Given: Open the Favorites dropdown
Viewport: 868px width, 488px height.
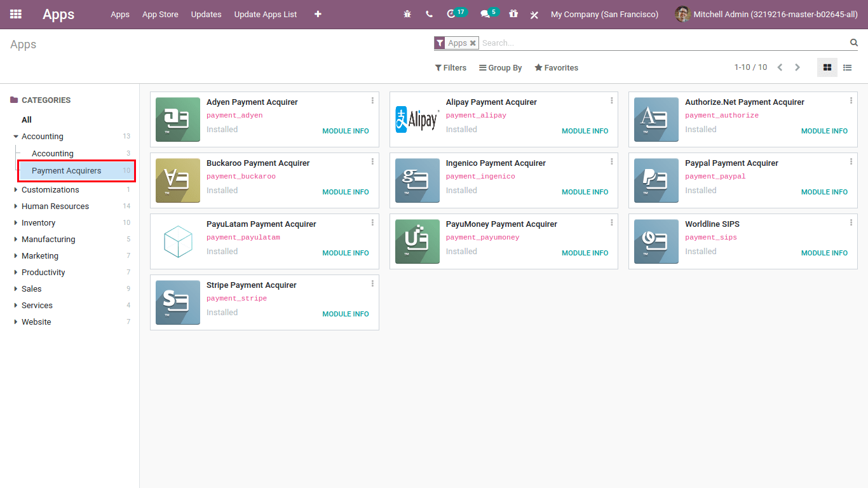Looking at the screenshot, I should [556, 67].
